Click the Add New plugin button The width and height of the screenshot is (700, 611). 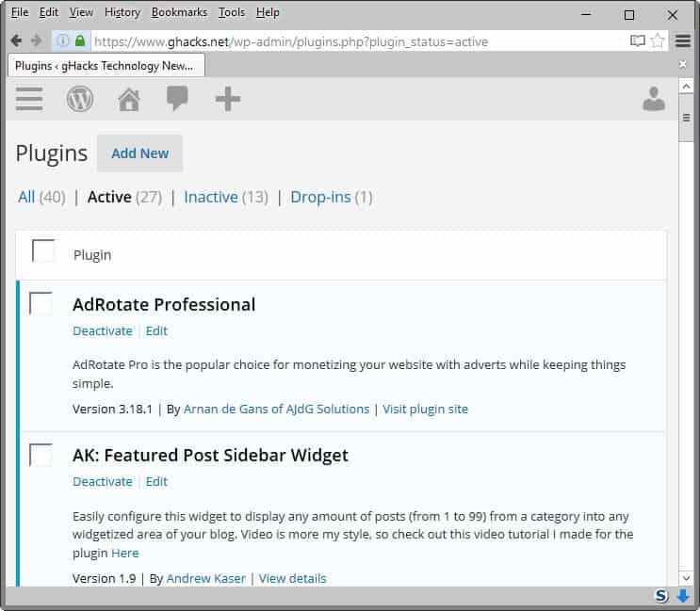(139, 153)
